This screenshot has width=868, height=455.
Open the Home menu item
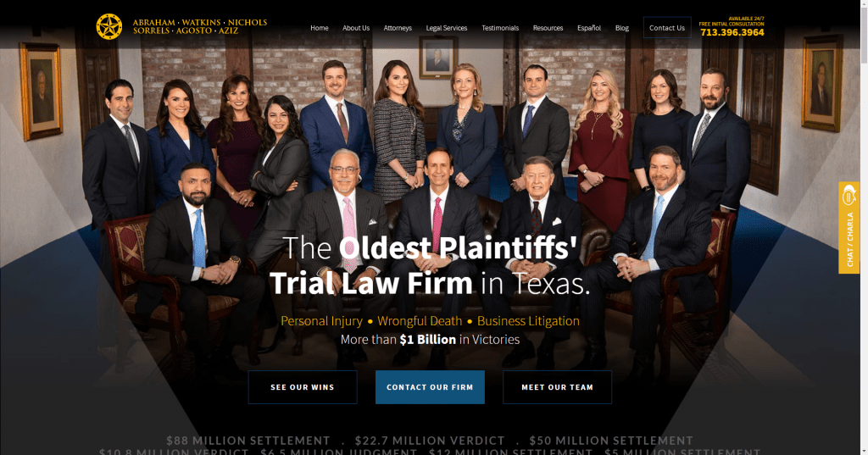(320, 28)
